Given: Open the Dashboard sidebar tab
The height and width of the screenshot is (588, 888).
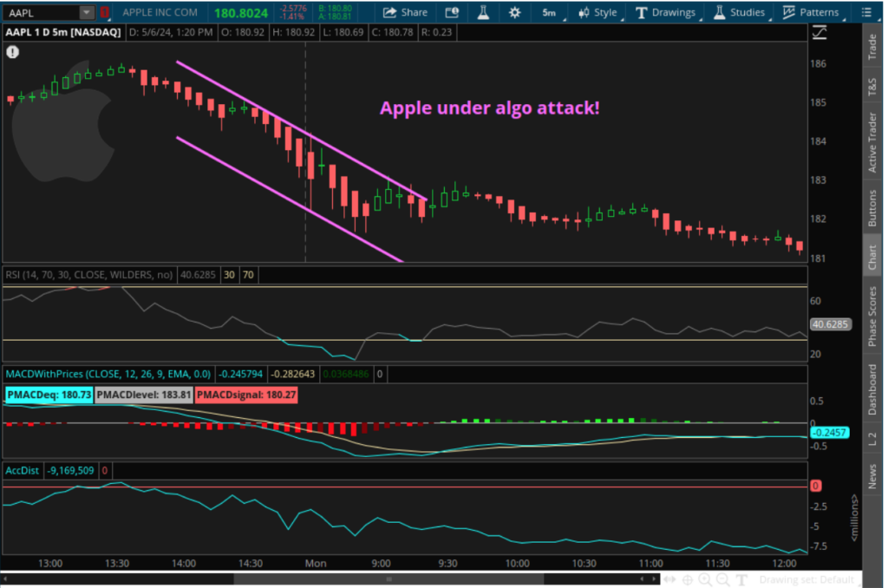Looking at the screenshot, I should point(872,389).
